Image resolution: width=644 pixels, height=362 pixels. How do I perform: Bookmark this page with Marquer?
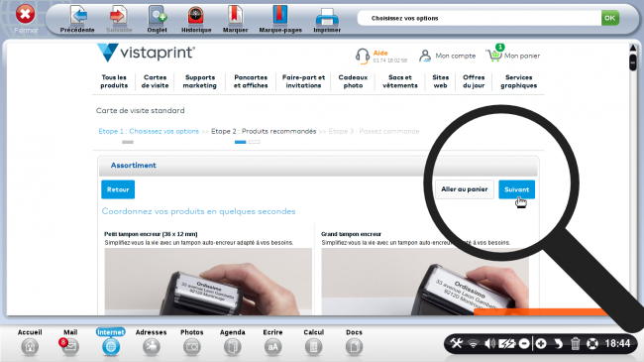tap(236, 15)
